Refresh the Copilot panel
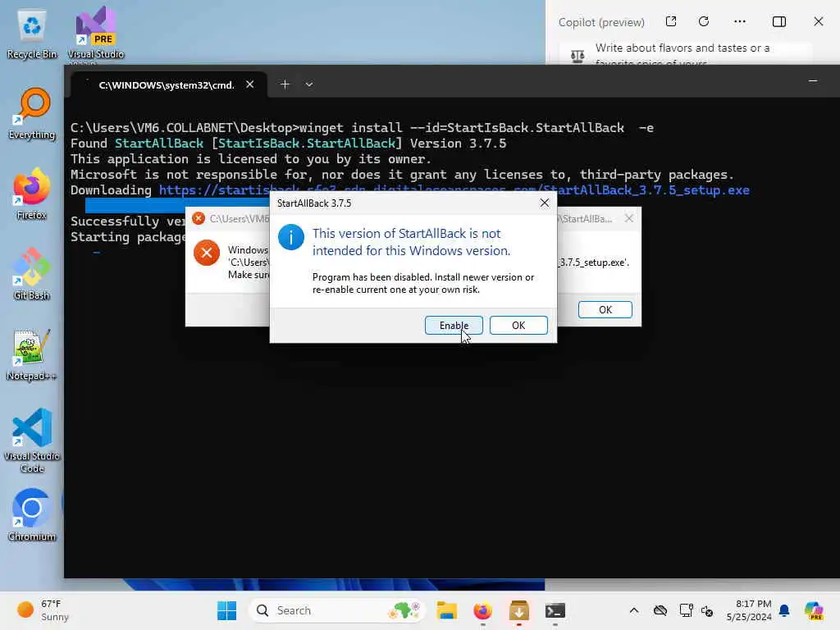 704,21
